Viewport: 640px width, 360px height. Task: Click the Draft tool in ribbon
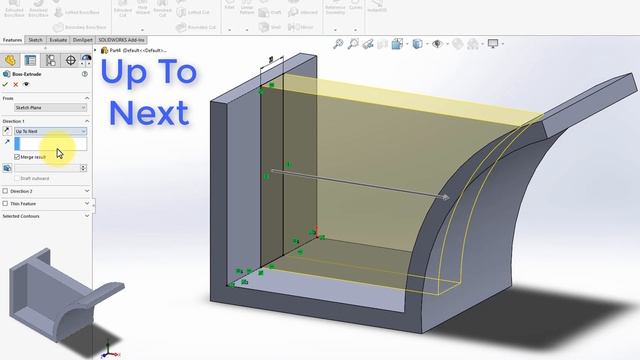(x=270, y=13)
